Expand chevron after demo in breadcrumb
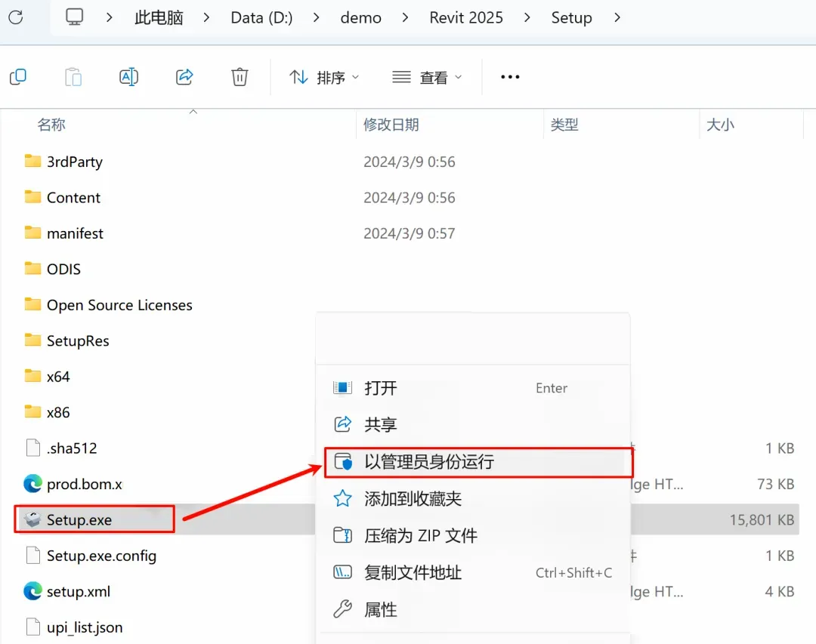The height and width of the screenshot is (644, 816). tap(406, 17)
